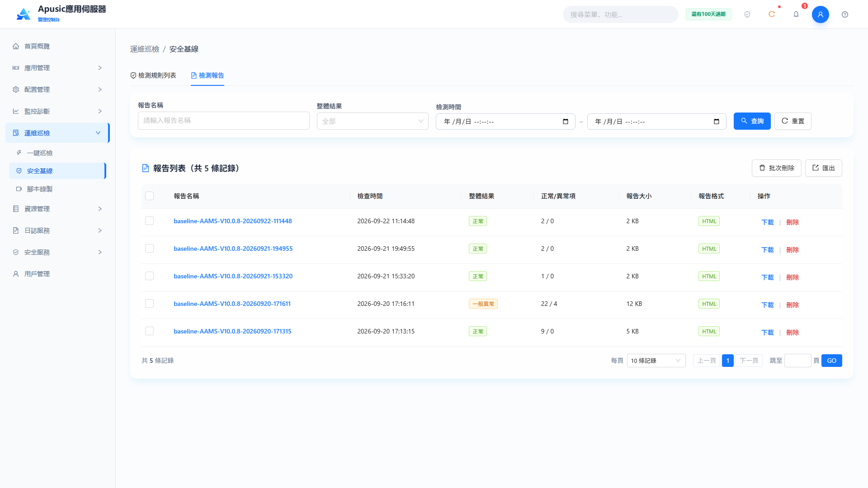Open the 整體結果 dropdown
Viewport: 868px width, 488px height.
click(x=373, y=121)
